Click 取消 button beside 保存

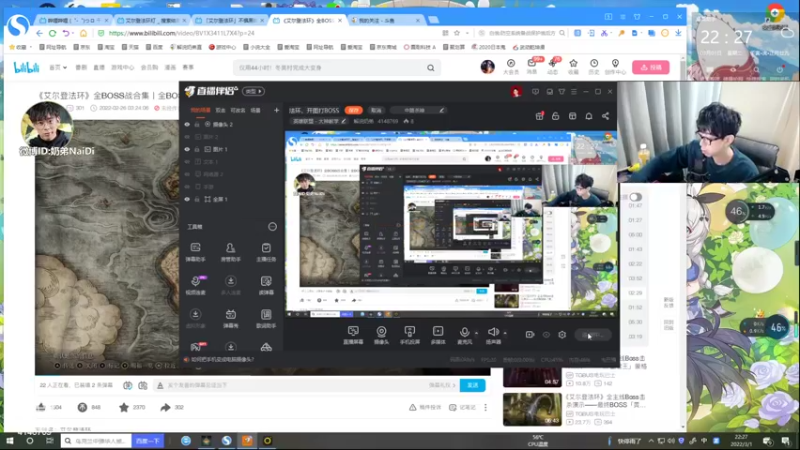click(x=376, y=110)
